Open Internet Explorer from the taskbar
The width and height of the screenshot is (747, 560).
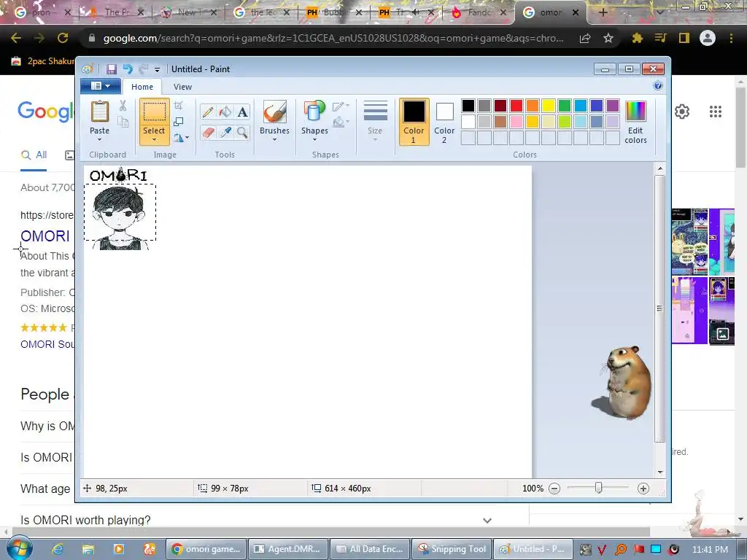(57, 549)
